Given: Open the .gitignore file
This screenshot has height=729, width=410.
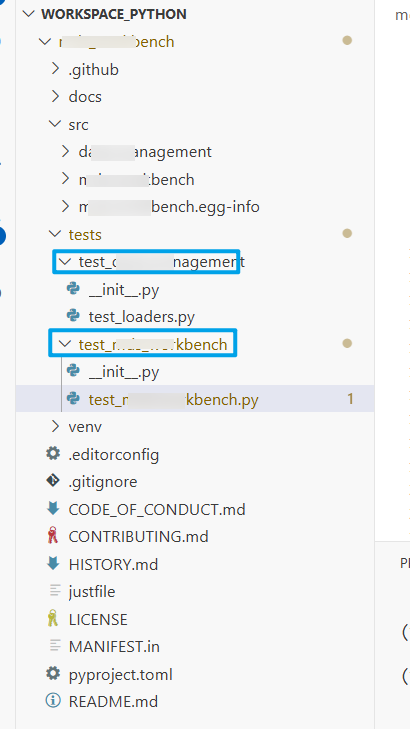Looking at the screenshot, I should point(103,482).
